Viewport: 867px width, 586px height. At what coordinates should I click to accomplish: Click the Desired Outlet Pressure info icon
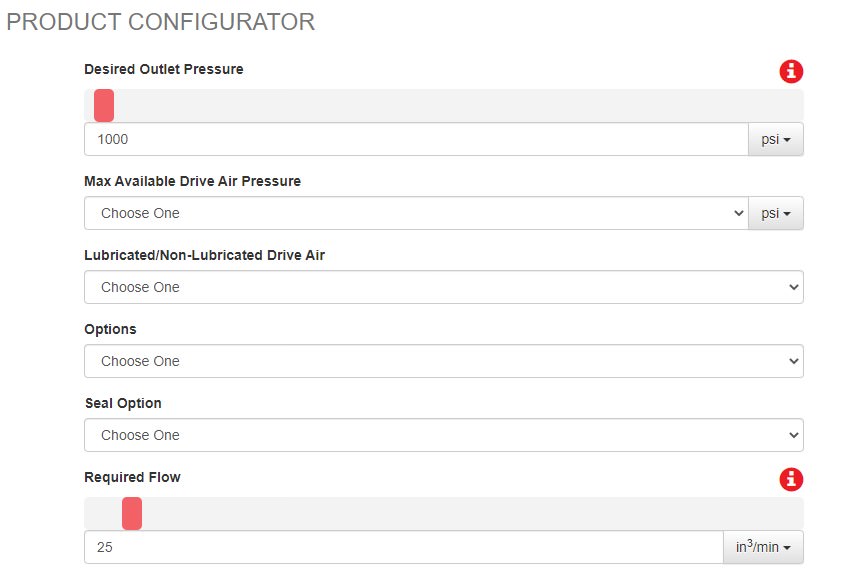[x=791, y=71]
